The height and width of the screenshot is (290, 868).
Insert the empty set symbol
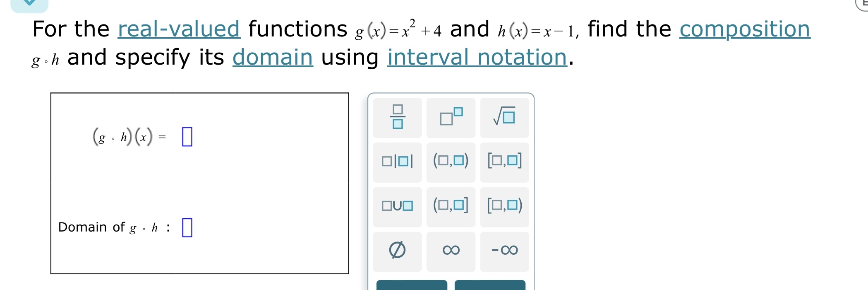point(397,250)
